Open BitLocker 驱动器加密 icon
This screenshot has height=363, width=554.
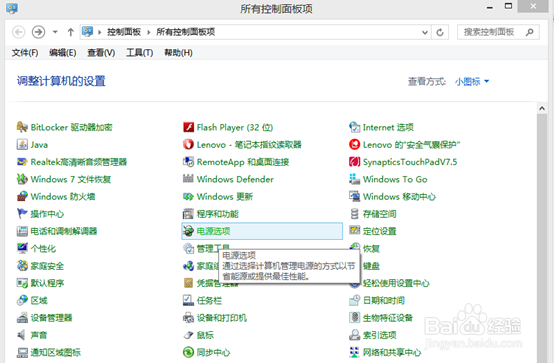coord(22,127)
